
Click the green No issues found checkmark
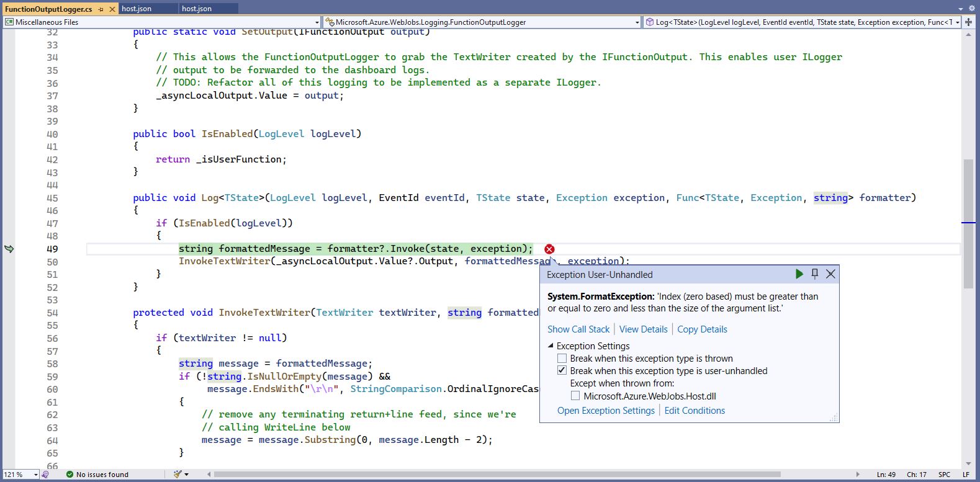70,475
